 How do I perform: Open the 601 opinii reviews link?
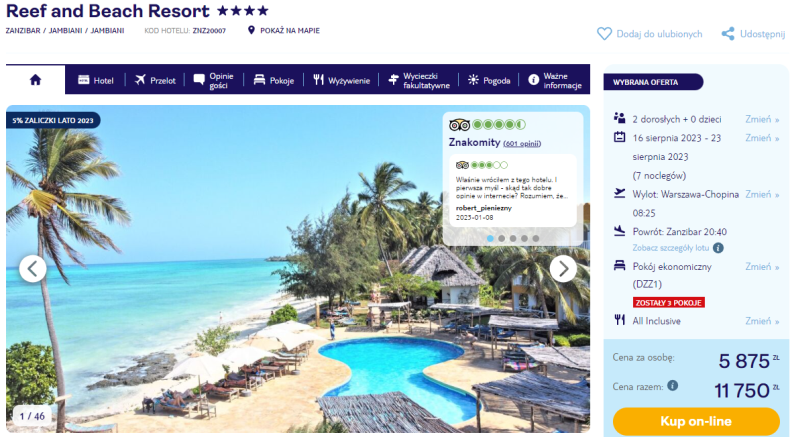tap(522, 144)
